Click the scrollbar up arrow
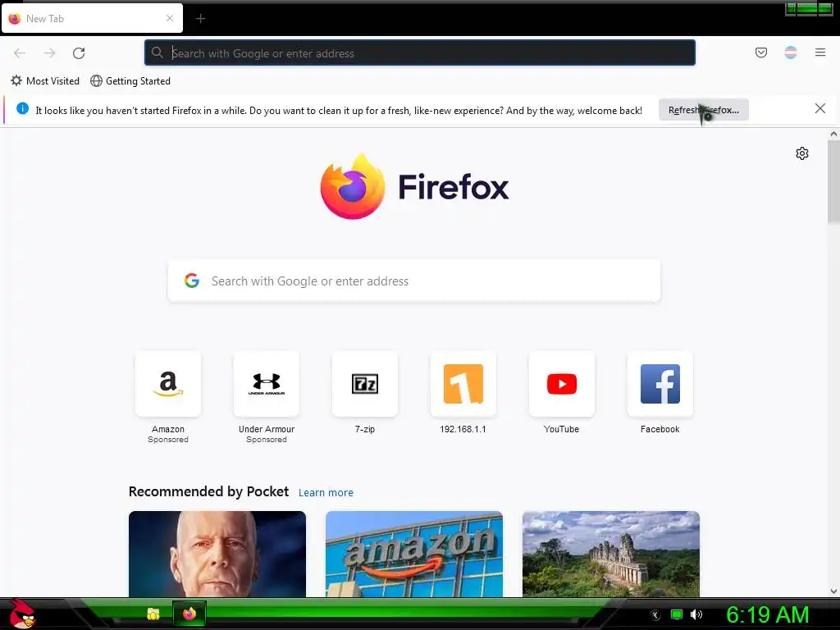This screenshot has width=840, height=630. coord(833,134)
